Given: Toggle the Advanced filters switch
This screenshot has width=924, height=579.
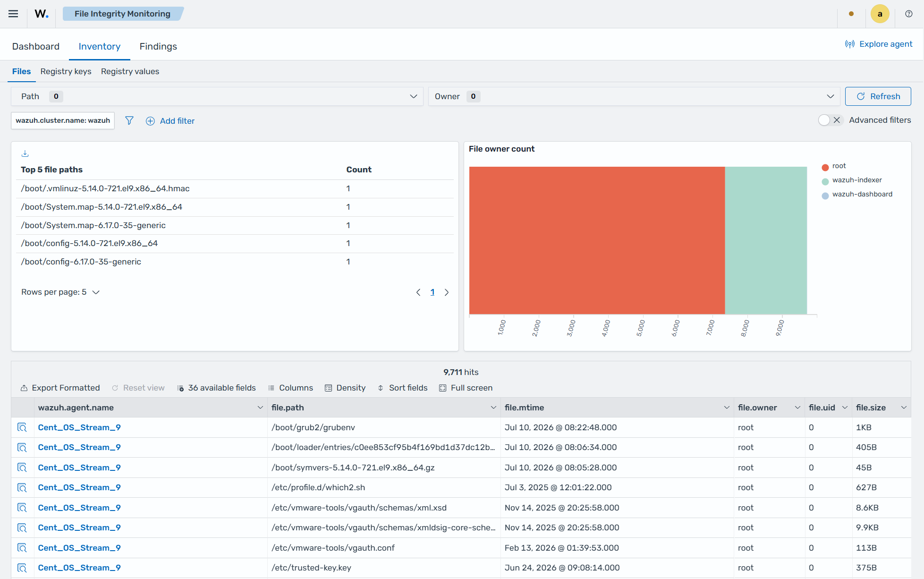Looking at the screenshot, I should (x=830, y=120).
